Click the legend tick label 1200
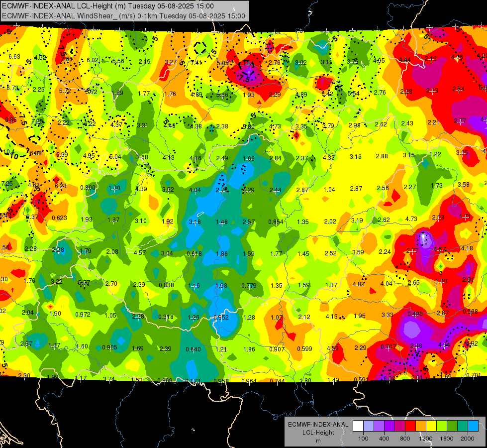The image size is (487, 448). point(426,439)
